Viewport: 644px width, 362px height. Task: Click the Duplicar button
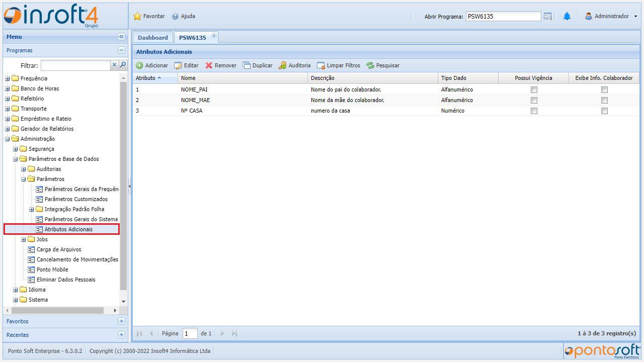[x=258, y=65]
